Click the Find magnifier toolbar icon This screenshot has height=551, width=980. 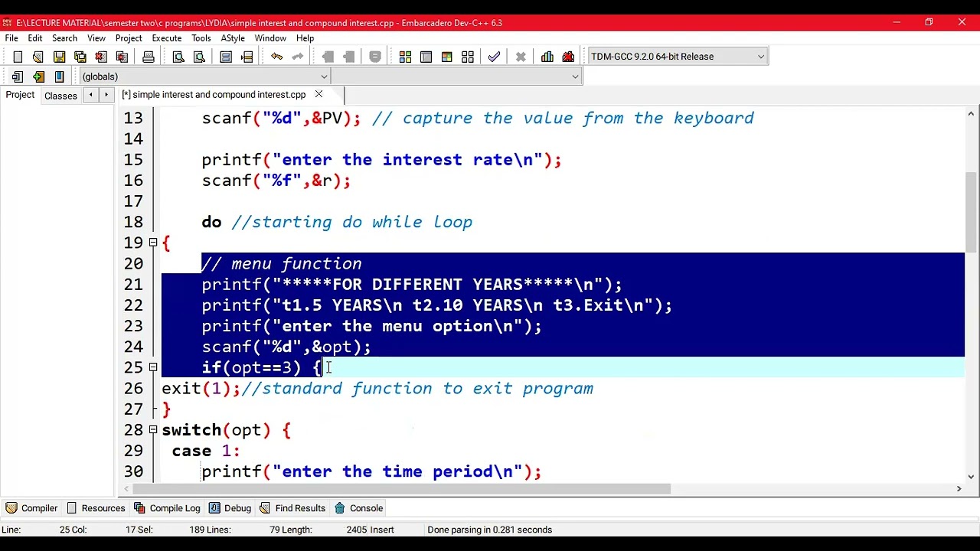coord(178,57)
